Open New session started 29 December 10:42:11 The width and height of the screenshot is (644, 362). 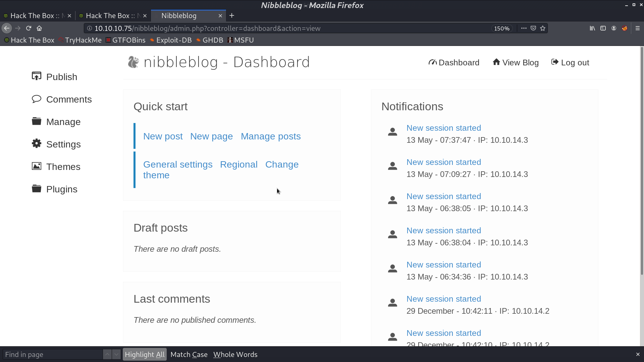(x=444, y=299)
